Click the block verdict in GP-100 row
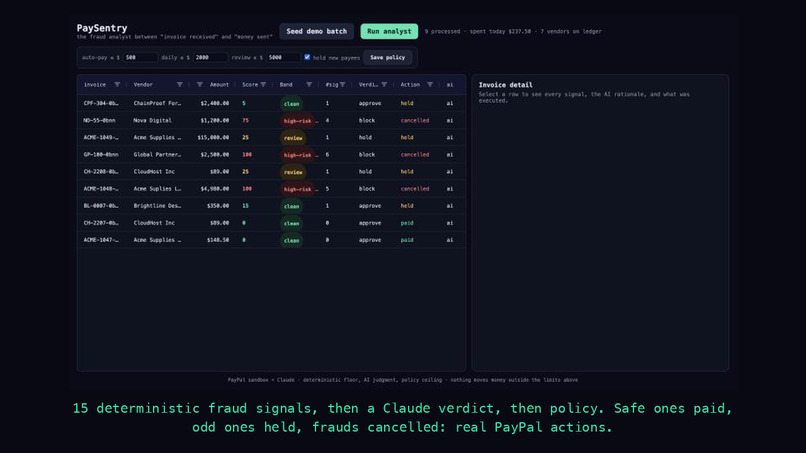The image size is (806, 453). coord(367,155)
